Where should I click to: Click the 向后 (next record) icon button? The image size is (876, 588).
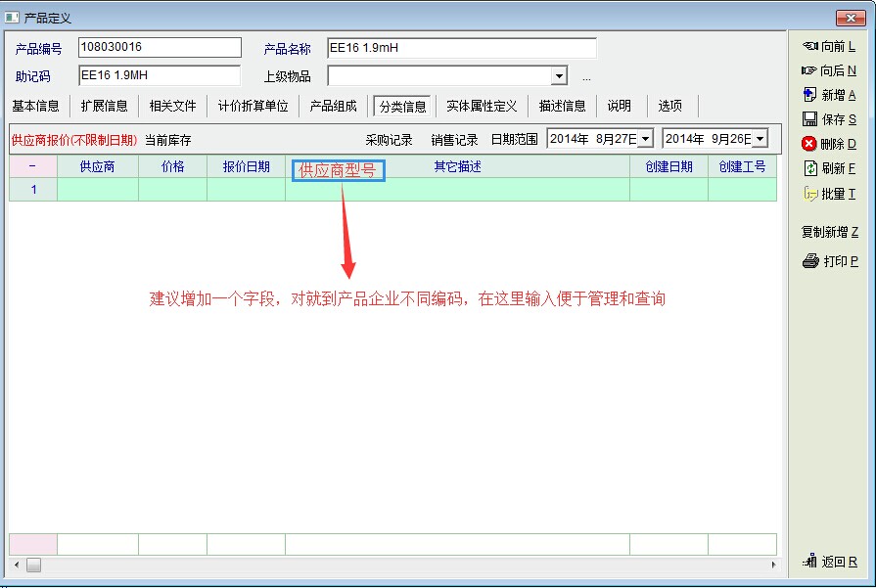[x=828, y=70]
